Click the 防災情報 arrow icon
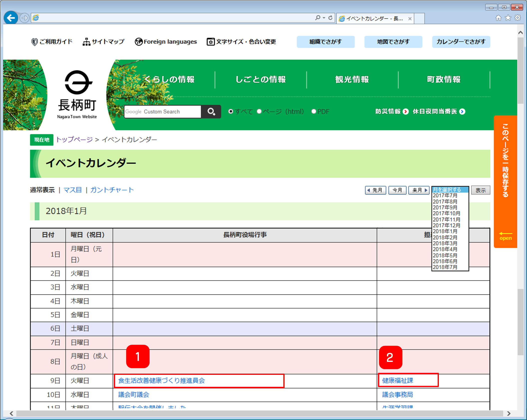This screenshot has height=420, width=527. coord(406,112)
